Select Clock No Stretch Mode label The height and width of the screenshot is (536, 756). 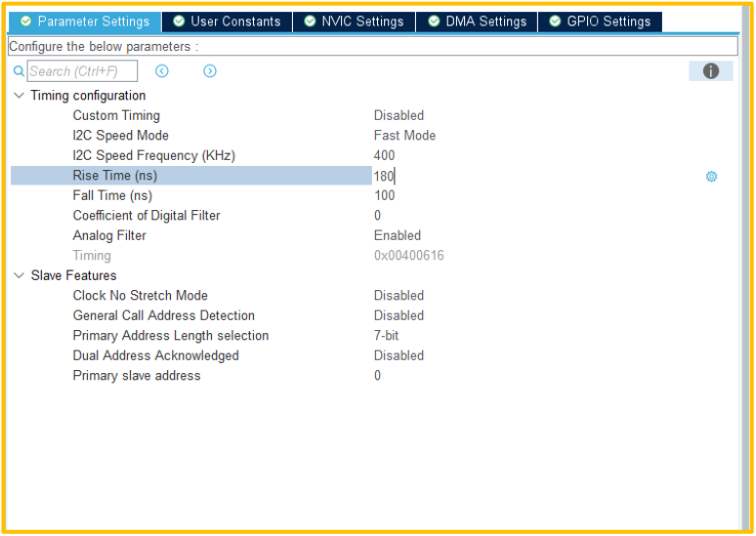tap(140, 296)
